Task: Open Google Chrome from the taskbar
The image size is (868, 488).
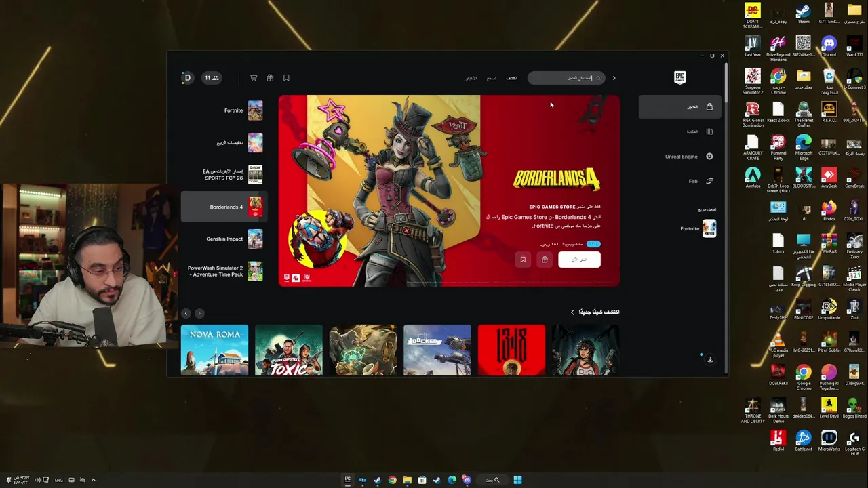Action: click(x=392, y=480)
